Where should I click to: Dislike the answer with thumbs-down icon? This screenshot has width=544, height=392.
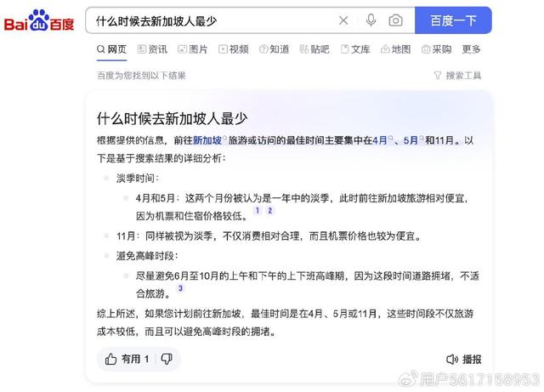167,359
